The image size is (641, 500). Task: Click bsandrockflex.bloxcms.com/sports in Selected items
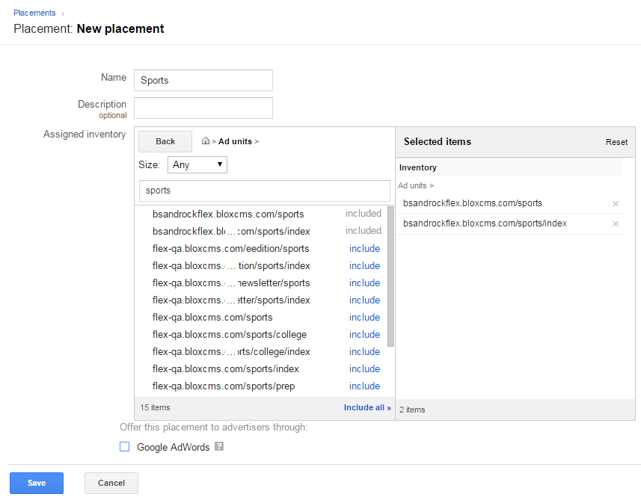473,203
